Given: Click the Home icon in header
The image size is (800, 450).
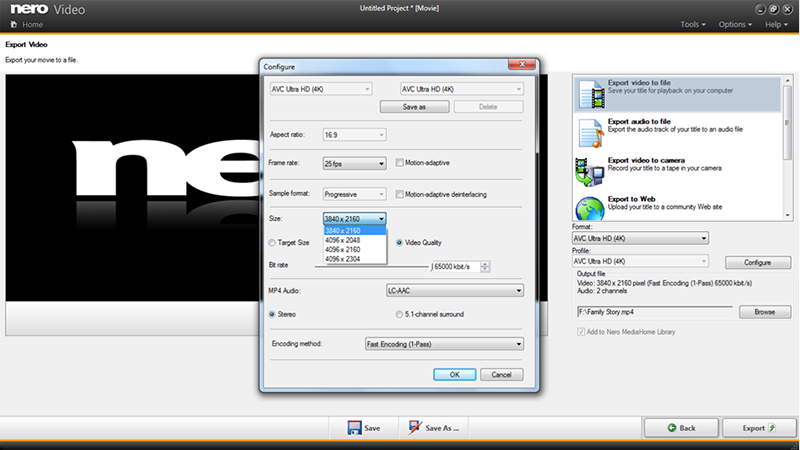Looking at the screenshot, I should [14, 24].
